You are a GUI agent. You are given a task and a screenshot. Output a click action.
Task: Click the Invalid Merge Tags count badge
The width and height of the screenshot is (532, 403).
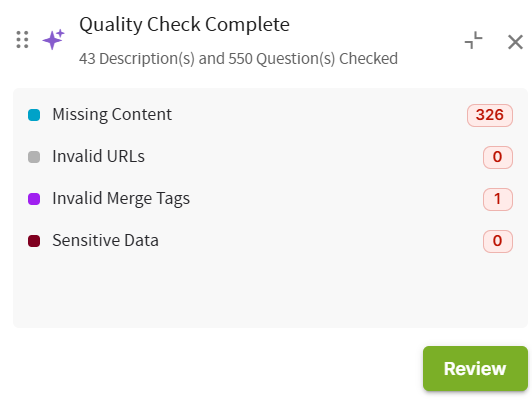click(498, 199)
